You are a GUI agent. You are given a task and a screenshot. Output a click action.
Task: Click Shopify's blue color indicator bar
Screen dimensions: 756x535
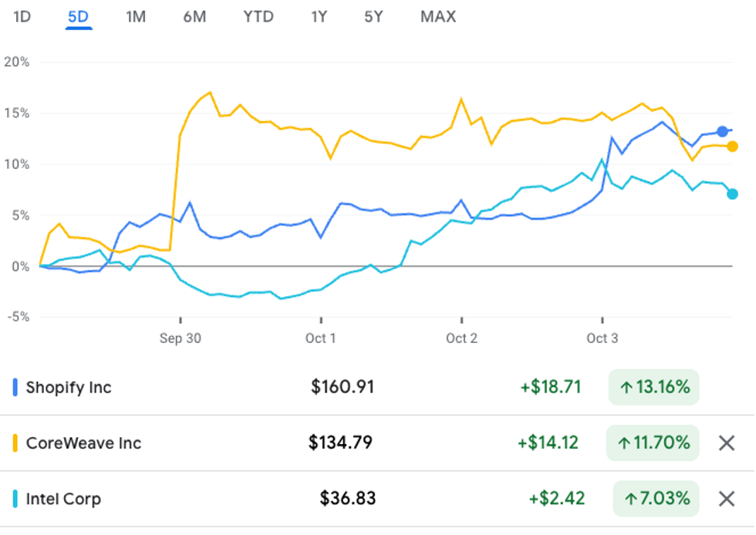click(15, 387)
